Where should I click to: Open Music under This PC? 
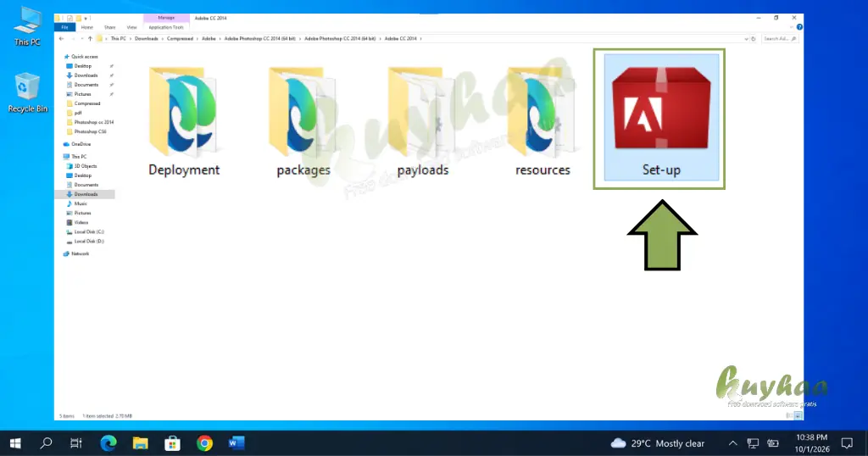tap(77, 203)
